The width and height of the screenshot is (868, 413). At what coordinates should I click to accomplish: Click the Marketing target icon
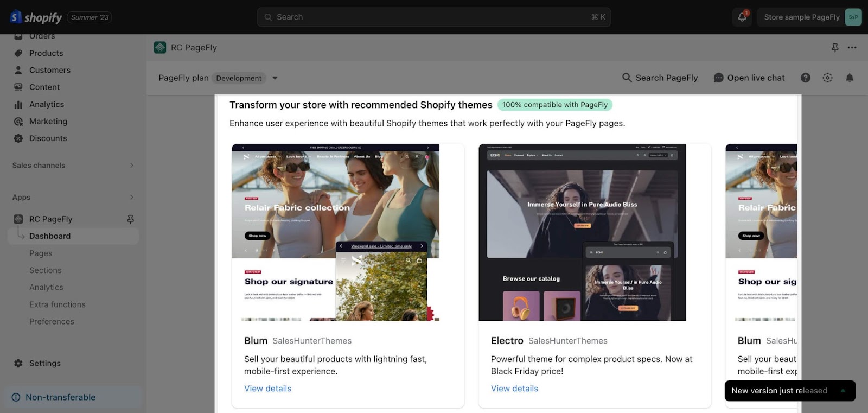coord(18,122)
